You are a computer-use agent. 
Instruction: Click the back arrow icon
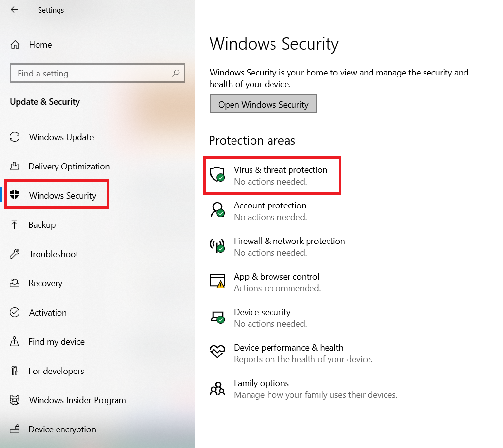coord(15,10)
